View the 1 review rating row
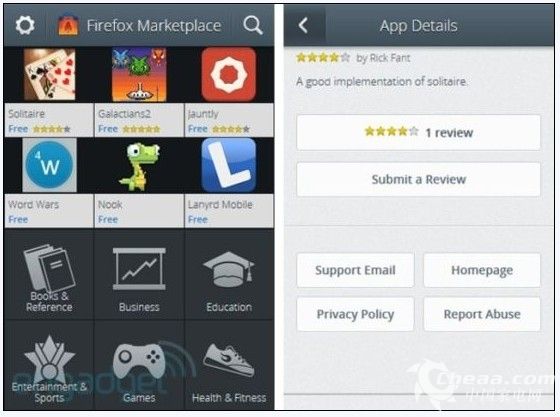Viewport: 560px width, 417px height. point(418,132)
